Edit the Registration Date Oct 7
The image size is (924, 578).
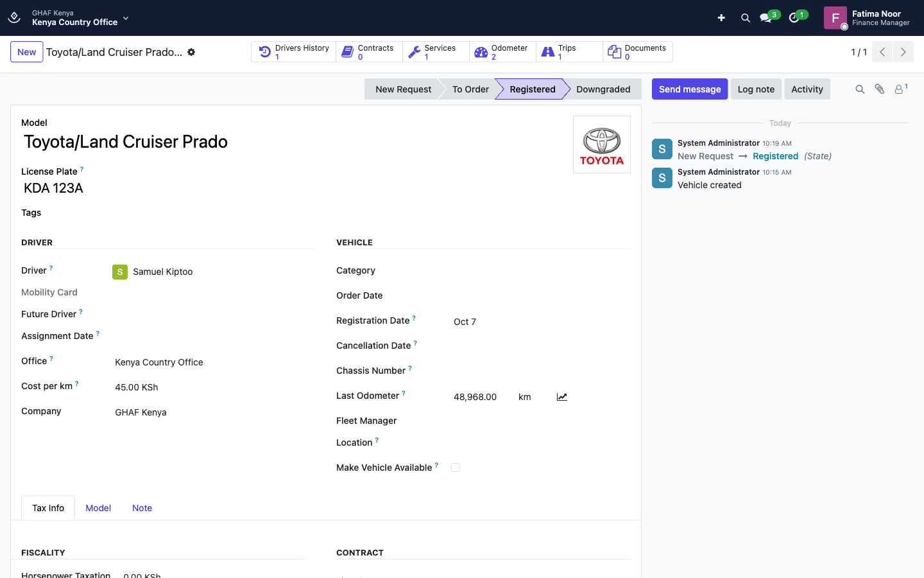pyautogui.click(x=465, y=322)
